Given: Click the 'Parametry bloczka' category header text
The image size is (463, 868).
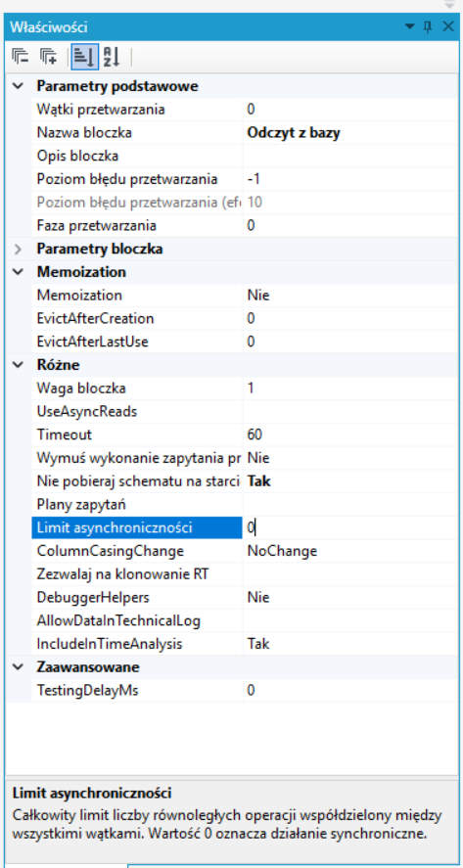Looking at the screenshot, I should pos(100,250).
